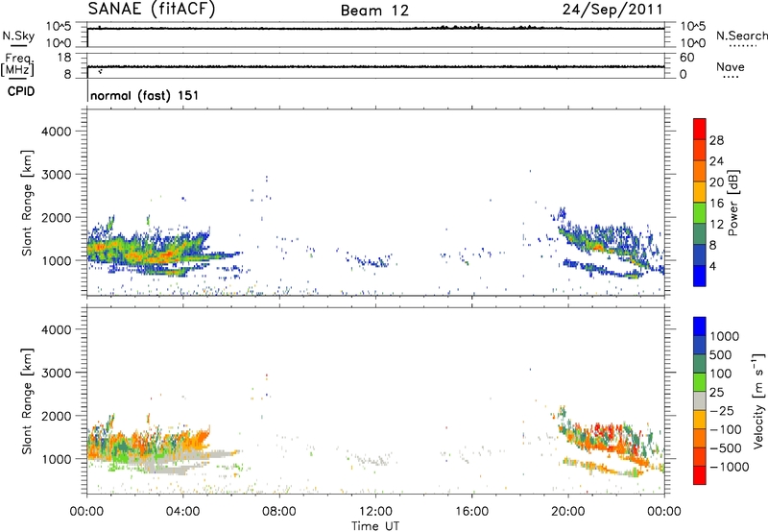Click the 3000 tick on velocity plot
The width and height of the screenshot is (768, 532).
click(x=56, y=373)
